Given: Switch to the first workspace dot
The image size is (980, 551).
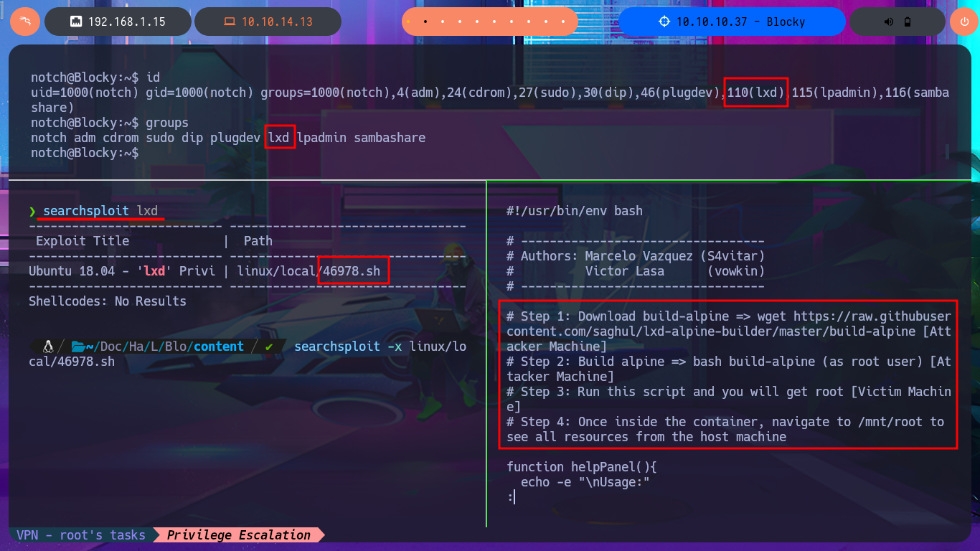Looking at the screenshot, I should pyautogui.click(x=409, y=22).
